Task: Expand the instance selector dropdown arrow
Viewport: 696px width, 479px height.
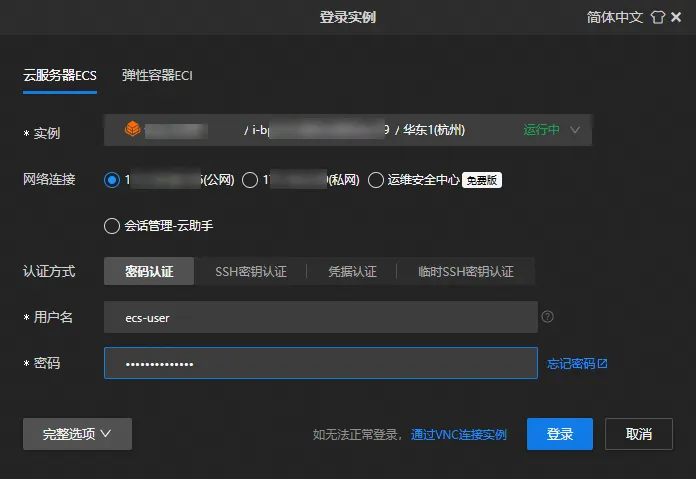Action: 575,130
